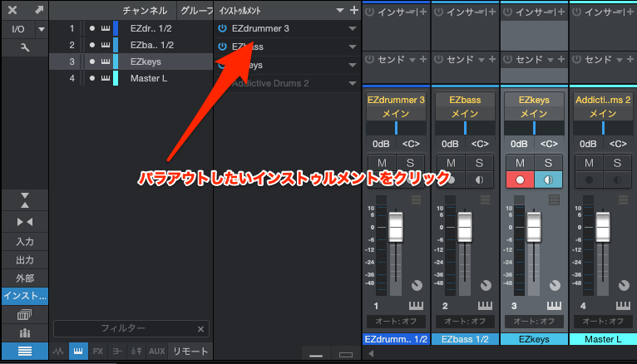Switch to the グループ tab
The width and height of the screenshot is (637, 364).
tap(196, 11)
